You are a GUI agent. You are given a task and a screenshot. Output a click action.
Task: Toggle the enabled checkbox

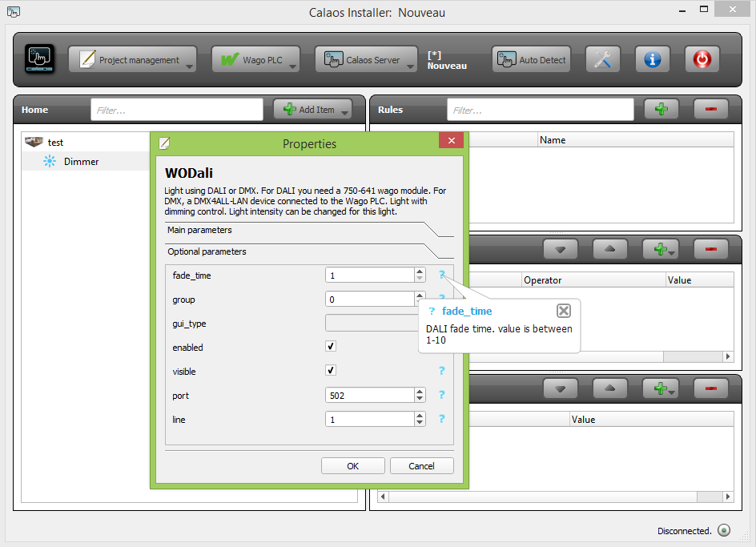click(331, 346)
